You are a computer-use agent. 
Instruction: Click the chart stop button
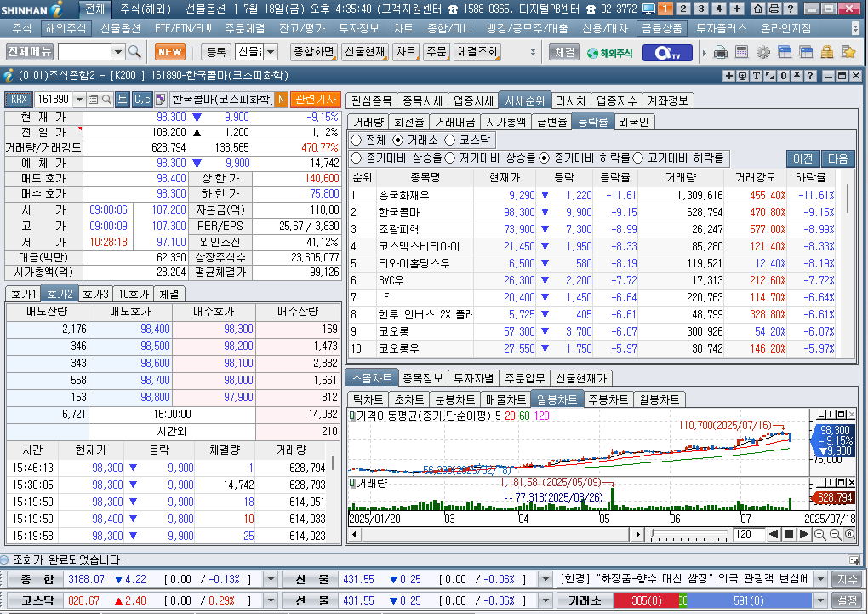click(x=790, y=534)
